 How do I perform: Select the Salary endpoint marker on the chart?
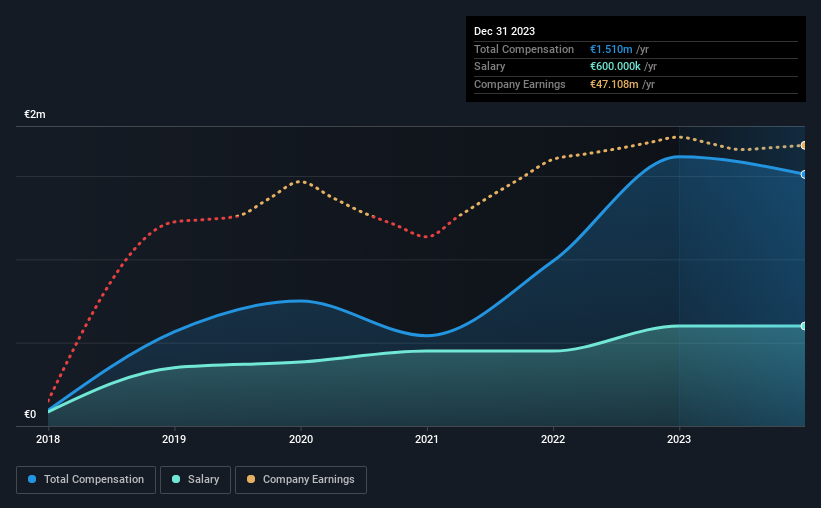803,326
